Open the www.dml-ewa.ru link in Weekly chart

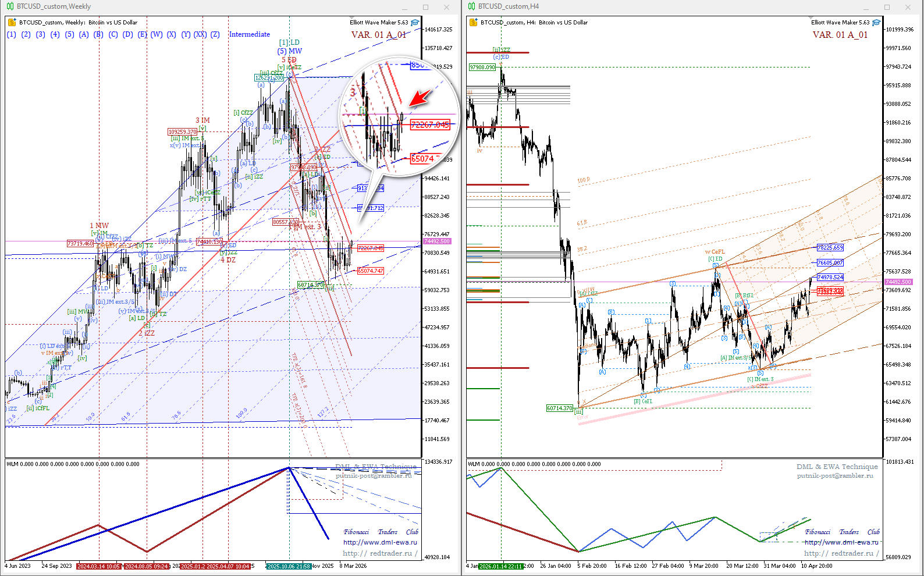pos(380,542)
